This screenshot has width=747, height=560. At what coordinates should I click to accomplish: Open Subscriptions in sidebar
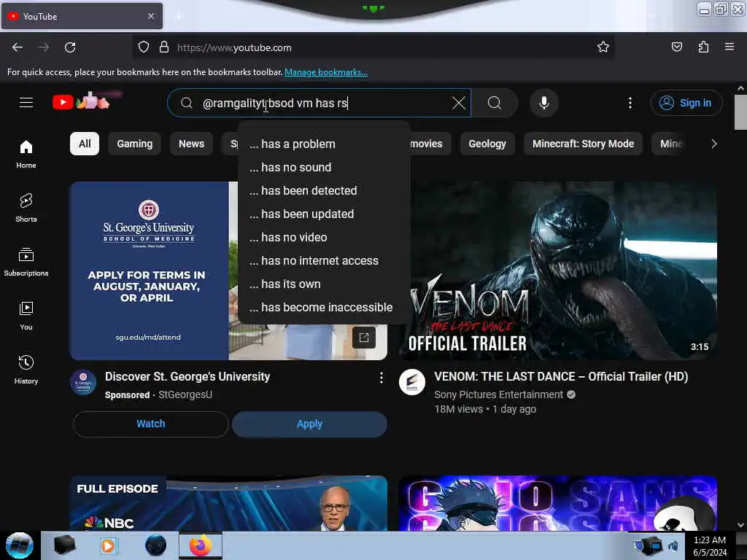pos(26,262)
